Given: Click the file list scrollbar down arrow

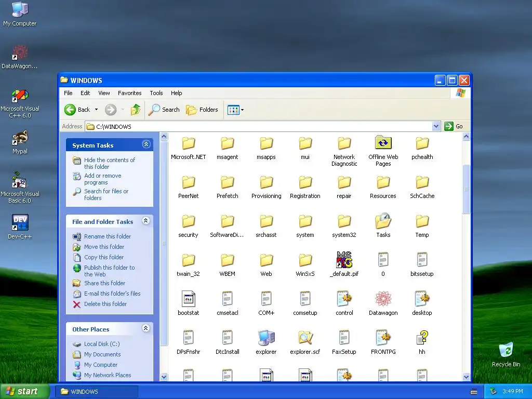Looking at the screenshot, I should click(466, 377).
